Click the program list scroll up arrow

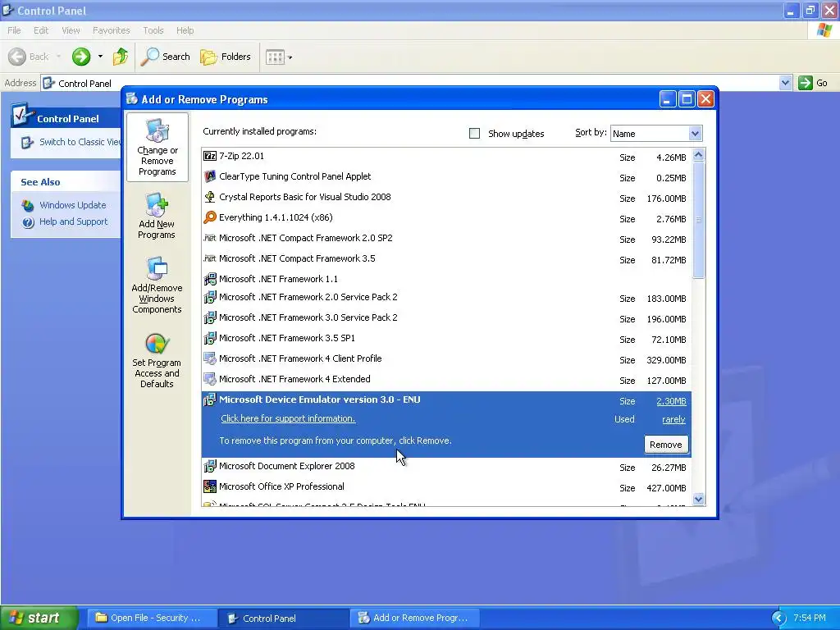(698, 155)
